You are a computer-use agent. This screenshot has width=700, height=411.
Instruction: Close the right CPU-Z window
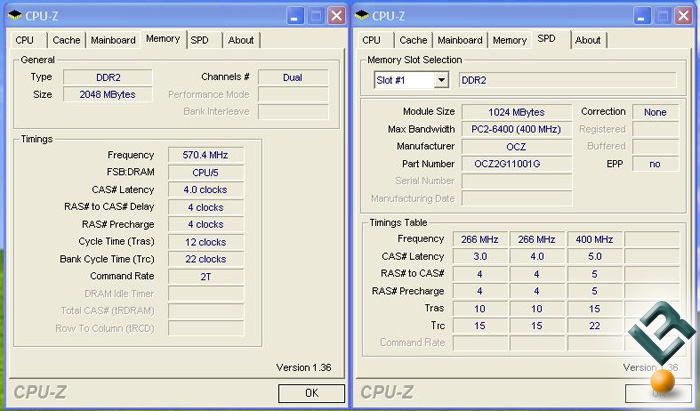pos(683,17)
